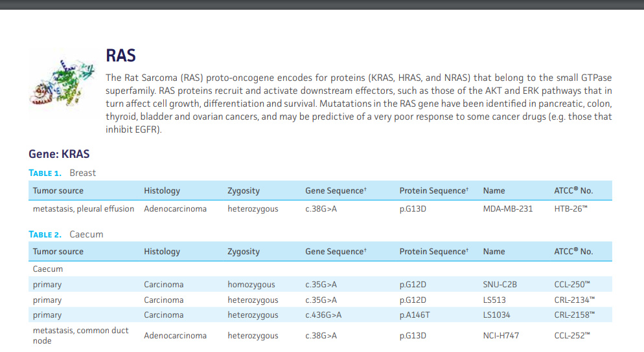The width and height of the screenshot is (644, 352).
Task: Click Name header in Table 1
Action: [494, 191]
